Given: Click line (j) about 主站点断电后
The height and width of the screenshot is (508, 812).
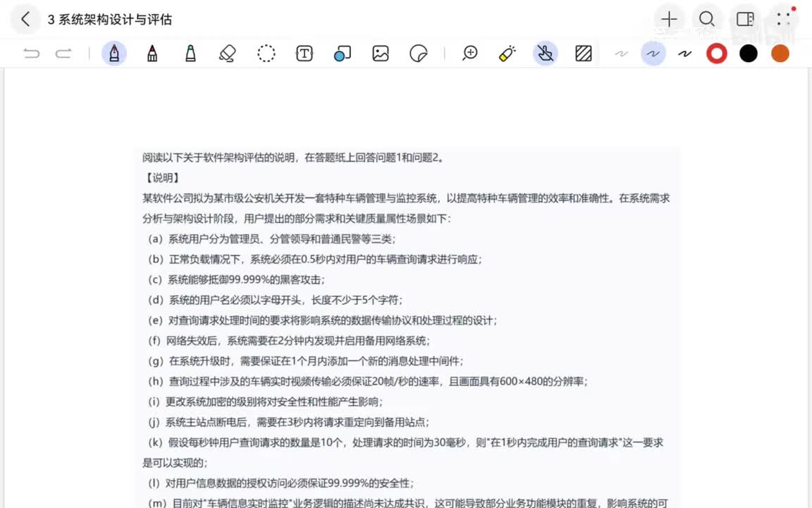Looking at the screenshot, I should tap(288, 422).
